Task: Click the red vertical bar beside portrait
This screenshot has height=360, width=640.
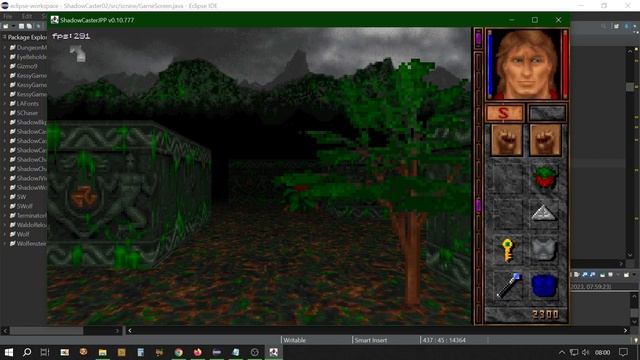Action: 565,64
